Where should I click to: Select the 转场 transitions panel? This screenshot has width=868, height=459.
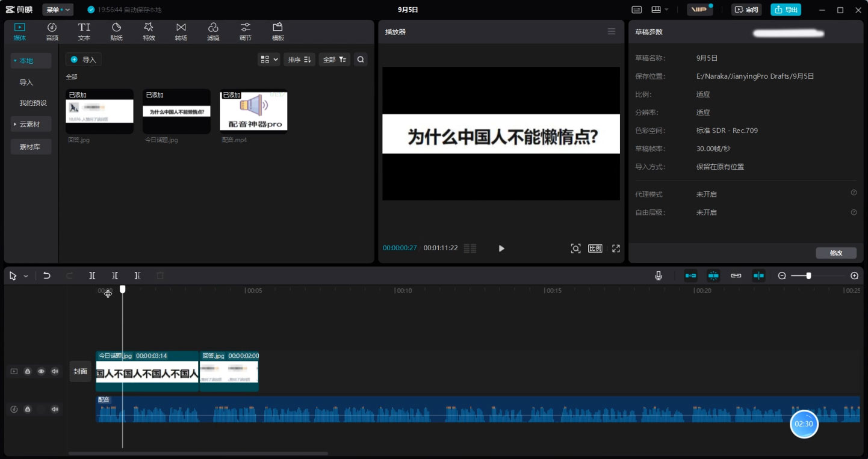(181, 31)
